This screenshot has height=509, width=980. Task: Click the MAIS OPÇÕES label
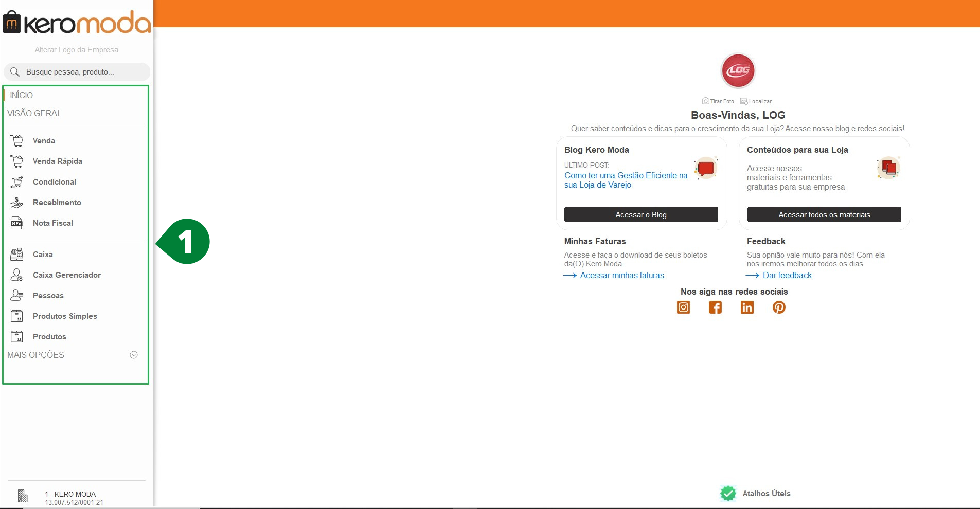click(35, 355)
